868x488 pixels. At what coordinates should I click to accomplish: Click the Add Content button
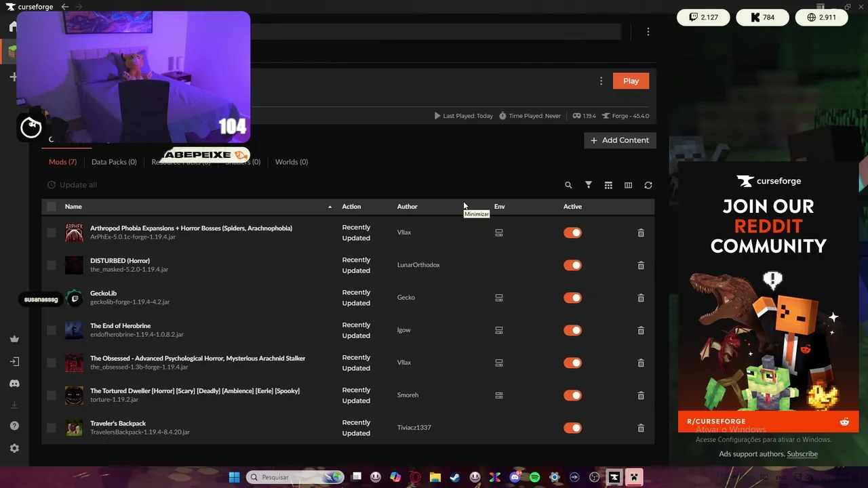click(x=620, y=140)
